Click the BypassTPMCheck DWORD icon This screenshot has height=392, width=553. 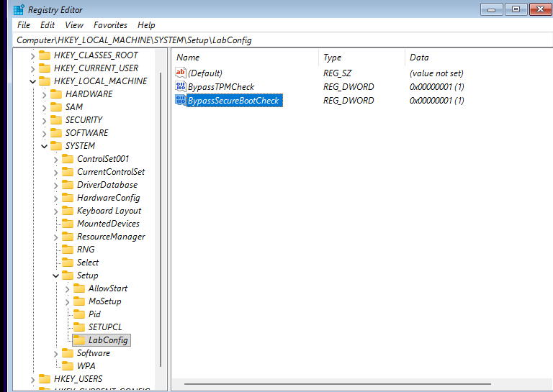(x=181, y=86)
